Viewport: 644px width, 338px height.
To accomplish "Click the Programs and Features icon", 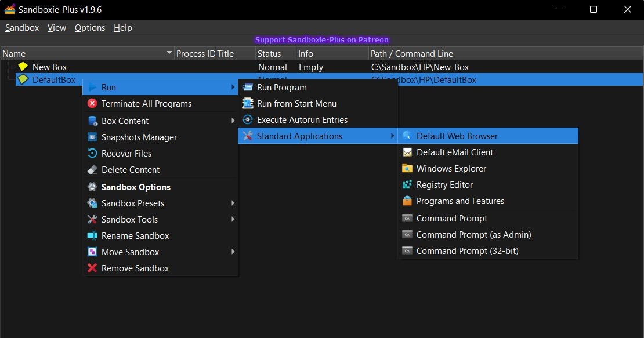I will coord(407,201).
